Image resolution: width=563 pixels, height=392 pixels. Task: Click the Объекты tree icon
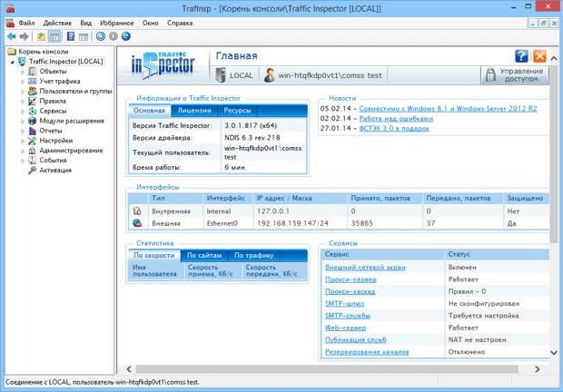[x=33, y=72]
